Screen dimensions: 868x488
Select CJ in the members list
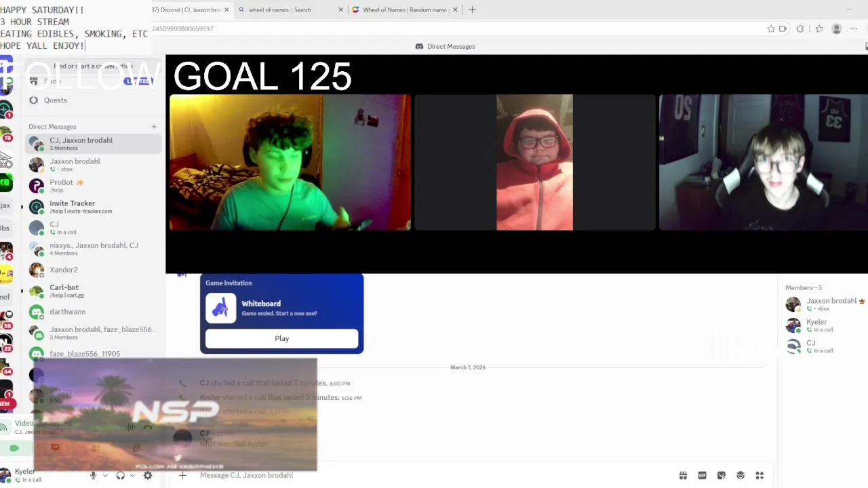825,346
